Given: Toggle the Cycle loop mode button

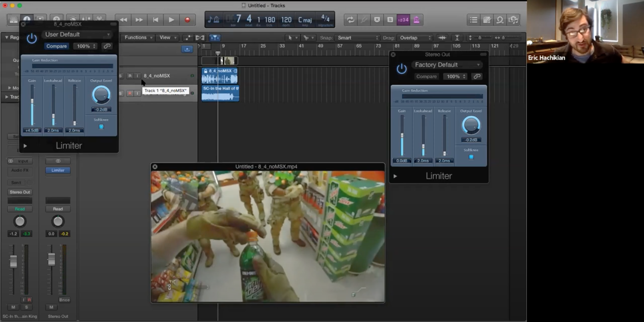Looking at the screenshot, I should pos(351,20).
